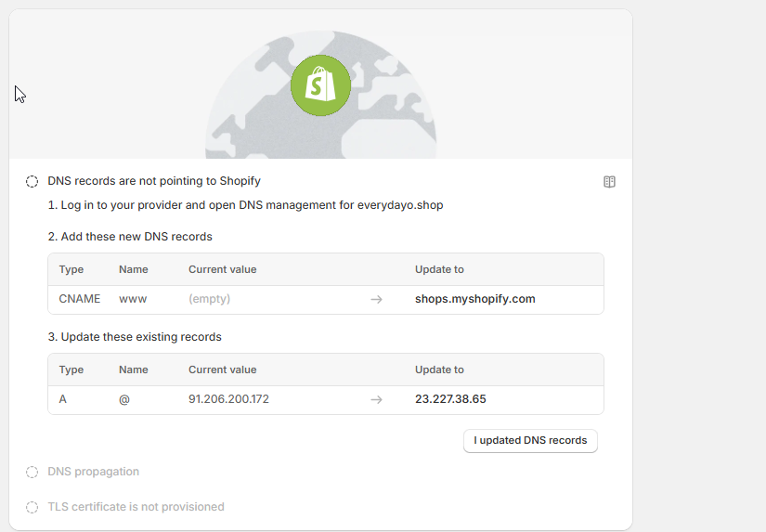Image resolution: width=766 pixels, height=532 pixels.
Task: Click the arrow in the CNAME row
Action: pyautogui.click(x=376, y=299)
